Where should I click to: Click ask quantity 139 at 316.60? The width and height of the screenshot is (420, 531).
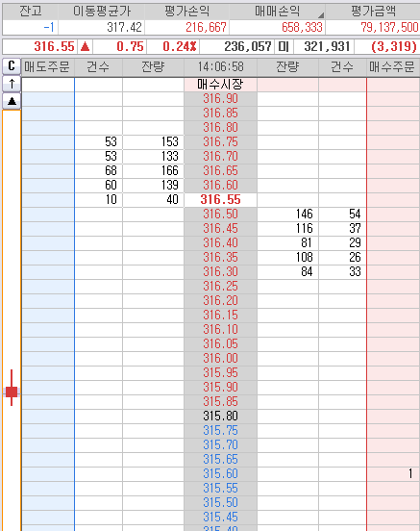click(169, 186)
